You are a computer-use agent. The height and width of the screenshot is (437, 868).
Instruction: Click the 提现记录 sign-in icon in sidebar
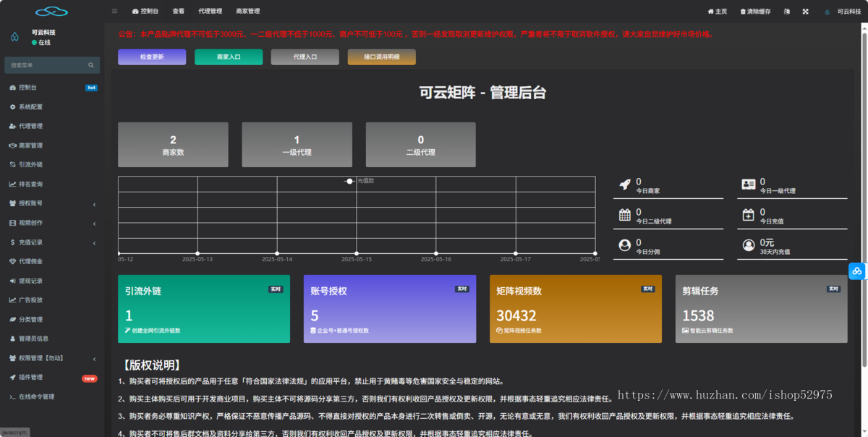click(12, 281)
